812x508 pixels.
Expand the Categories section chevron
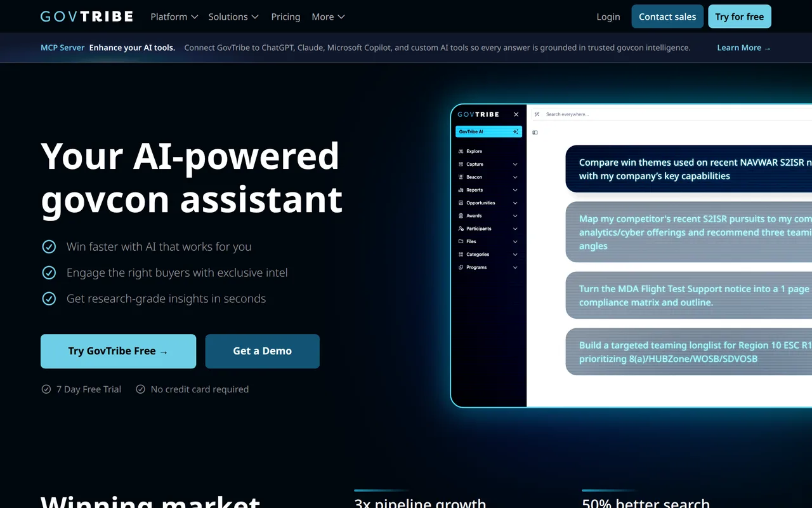tap(515, 255)
